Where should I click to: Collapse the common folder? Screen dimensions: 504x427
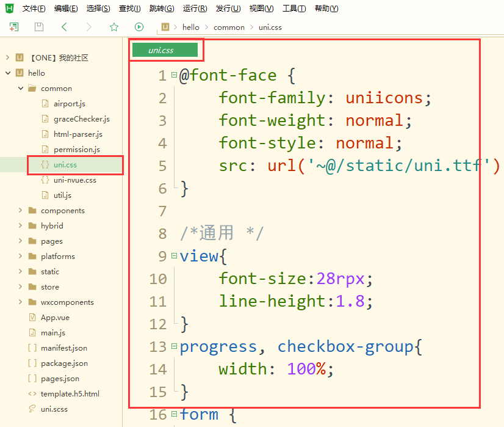click(20, 88)
